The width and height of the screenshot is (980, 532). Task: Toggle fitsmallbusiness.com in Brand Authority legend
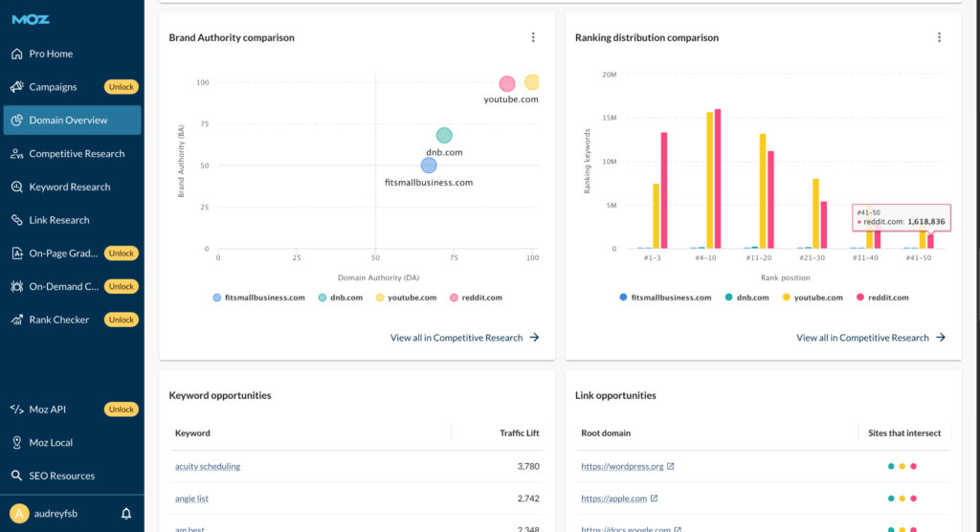[258, 298]
